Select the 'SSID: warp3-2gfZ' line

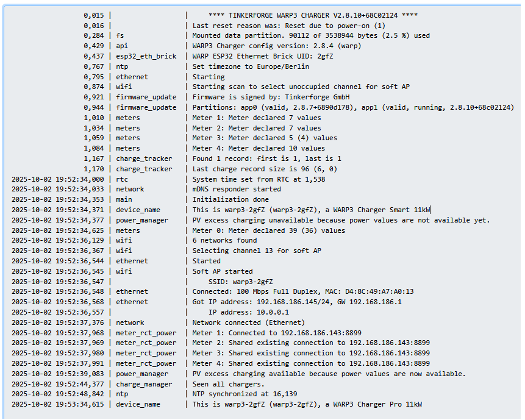(240, 282)
